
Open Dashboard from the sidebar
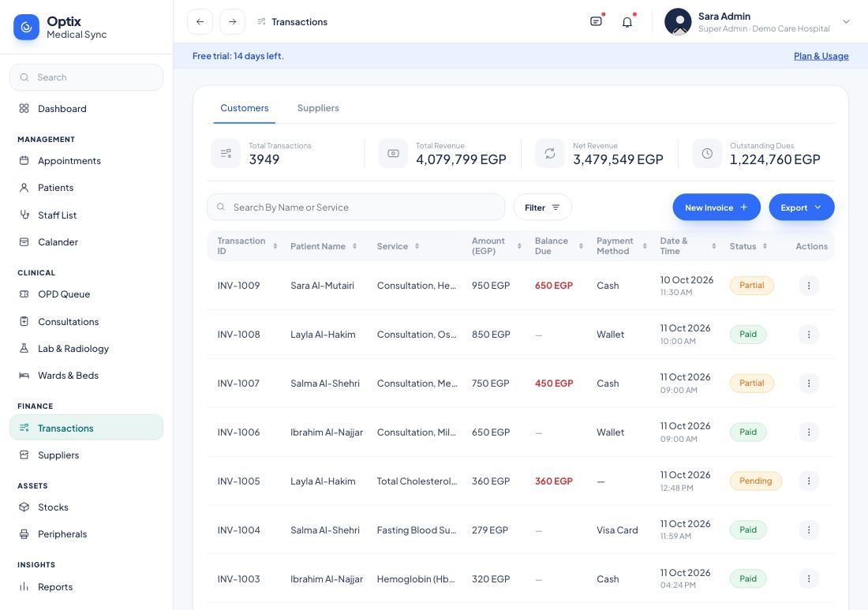[x=86, y=108]
